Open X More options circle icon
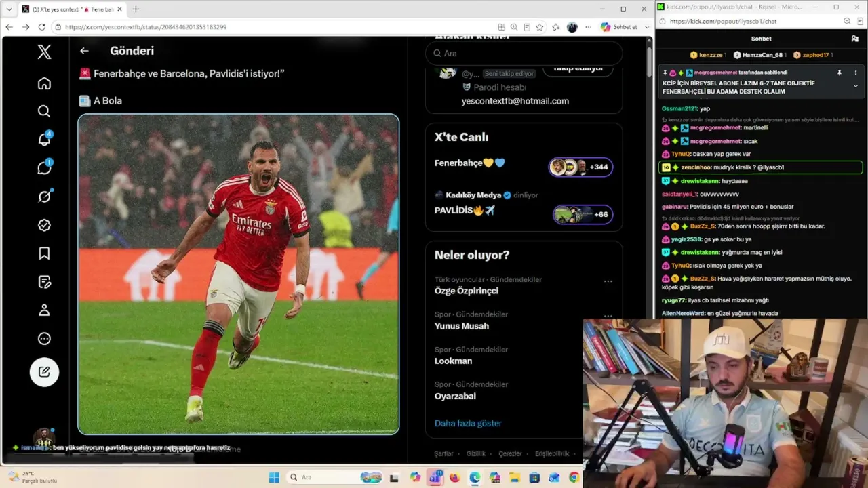Viewport: 868px width, 488px height. (44, 339)
